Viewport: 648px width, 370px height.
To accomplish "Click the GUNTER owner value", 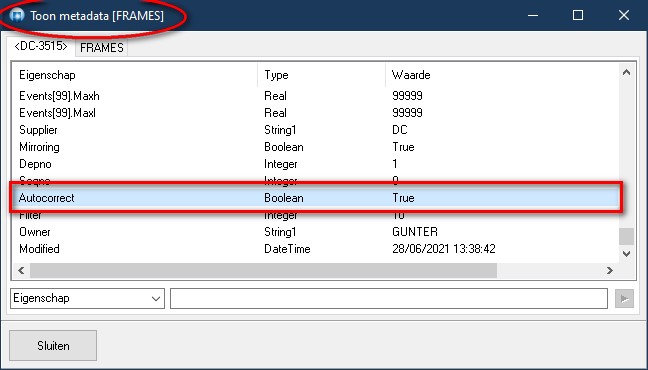I will click(415, 232).
